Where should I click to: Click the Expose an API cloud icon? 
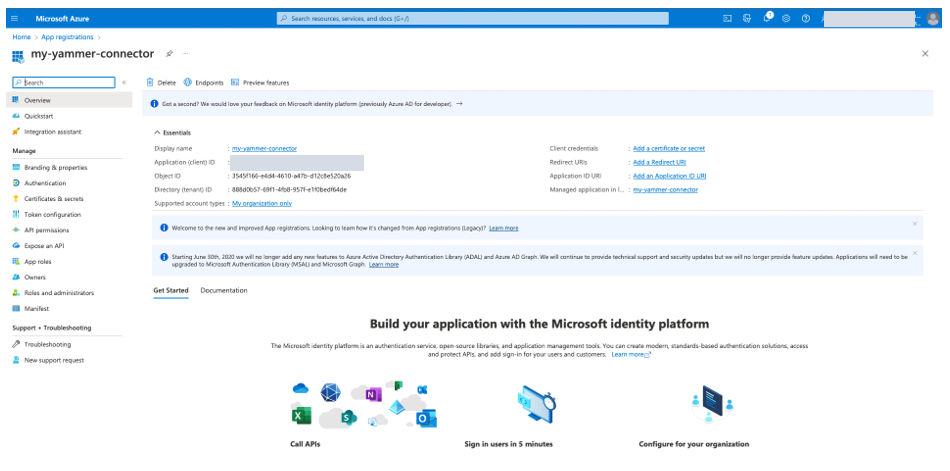point(16,246)
